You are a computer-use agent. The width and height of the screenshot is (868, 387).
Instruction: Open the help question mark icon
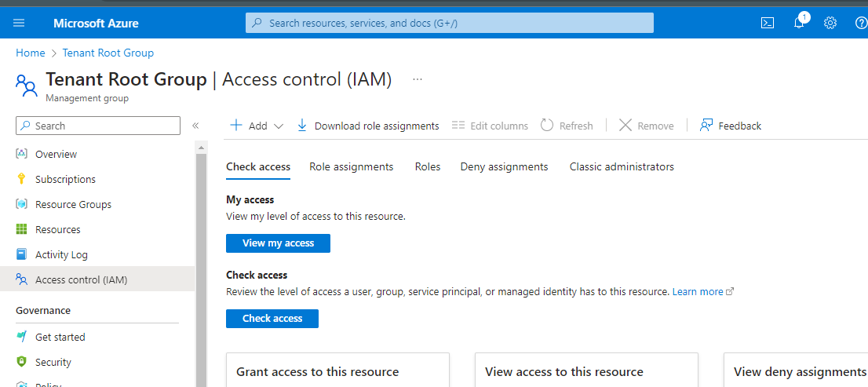point(861,24)
